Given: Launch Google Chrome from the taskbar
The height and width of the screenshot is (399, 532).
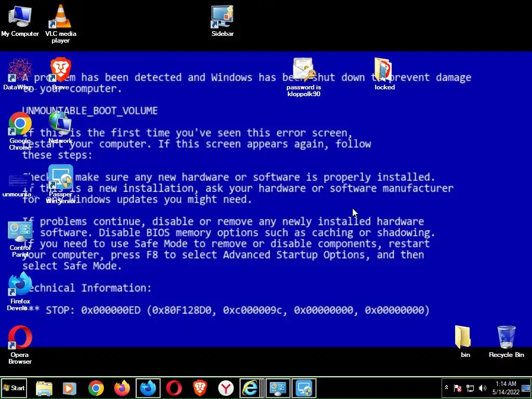Looking at the screenshot, I should 96,388.
